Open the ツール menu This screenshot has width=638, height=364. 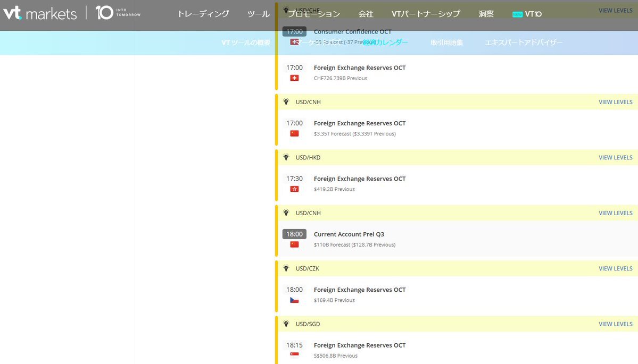tap(259, 14)
